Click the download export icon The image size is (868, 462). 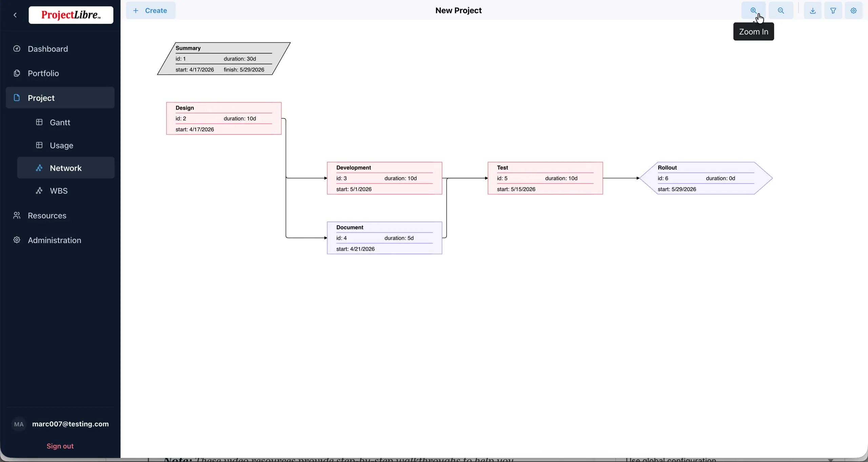[x=813, y=11]
